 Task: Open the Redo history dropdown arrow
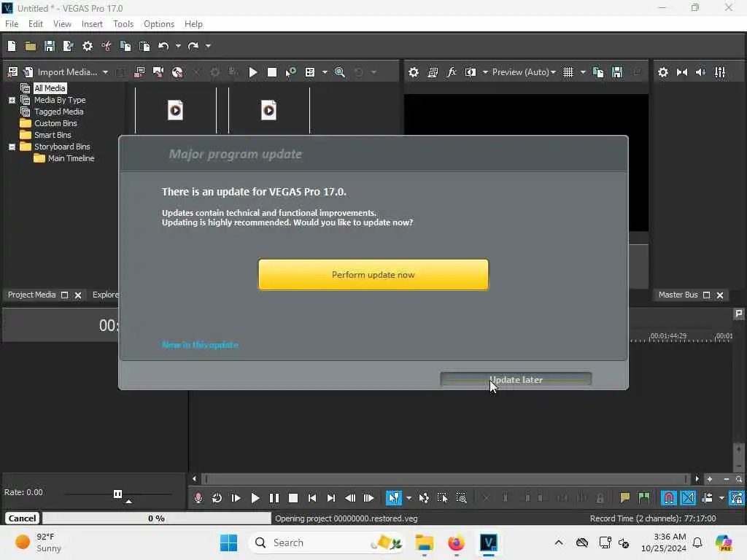click(x=208, y=46)
